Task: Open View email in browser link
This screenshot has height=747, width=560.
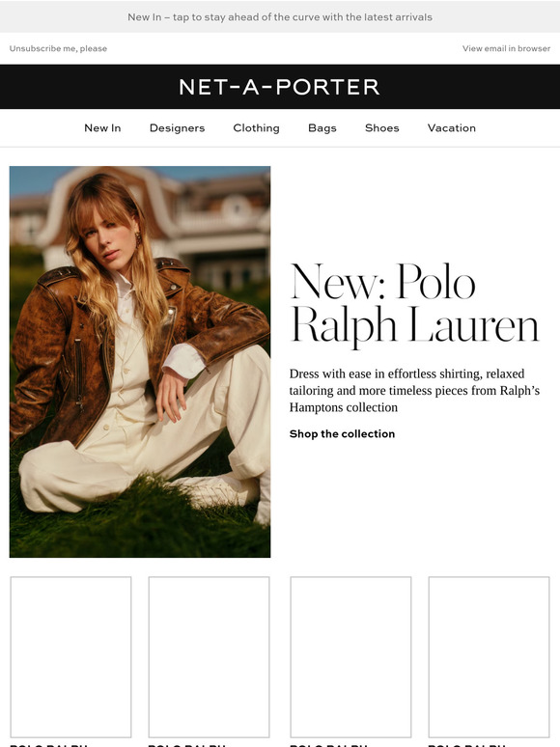Action: [x=506, y=48]
